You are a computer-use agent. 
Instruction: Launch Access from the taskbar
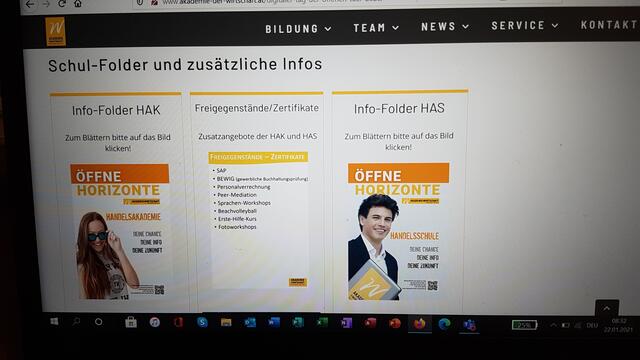click(371, 324)
